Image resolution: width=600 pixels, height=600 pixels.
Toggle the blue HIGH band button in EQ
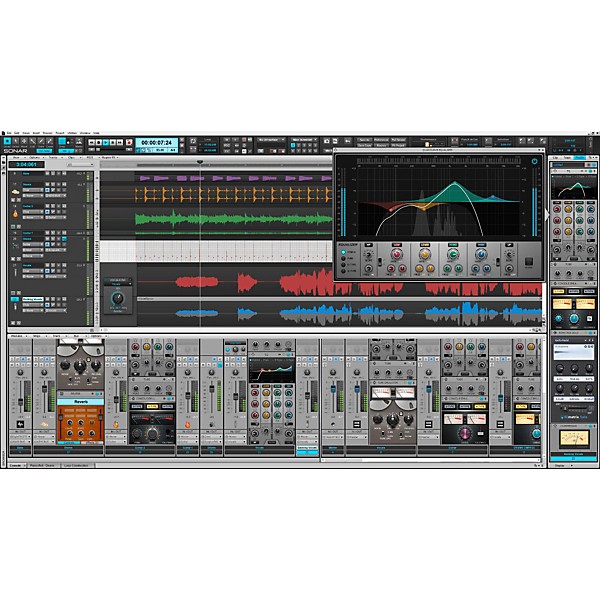click(x=481, y=245)
